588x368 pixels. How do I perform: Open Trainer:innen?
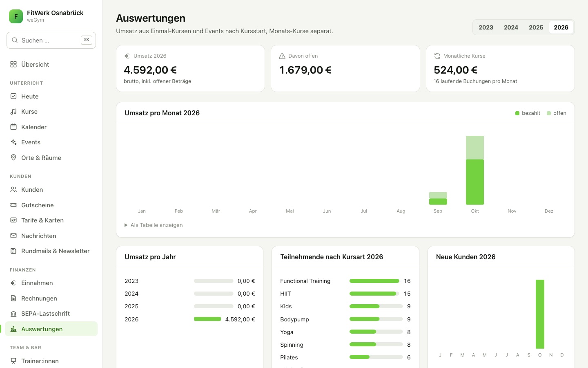tap(51, 361)
